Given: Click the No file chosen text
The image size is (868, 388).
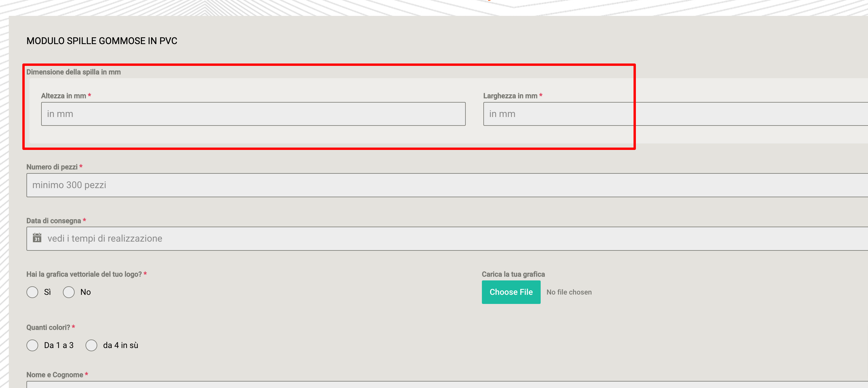Looking at the screenshot, I should (x=569, y=292).
